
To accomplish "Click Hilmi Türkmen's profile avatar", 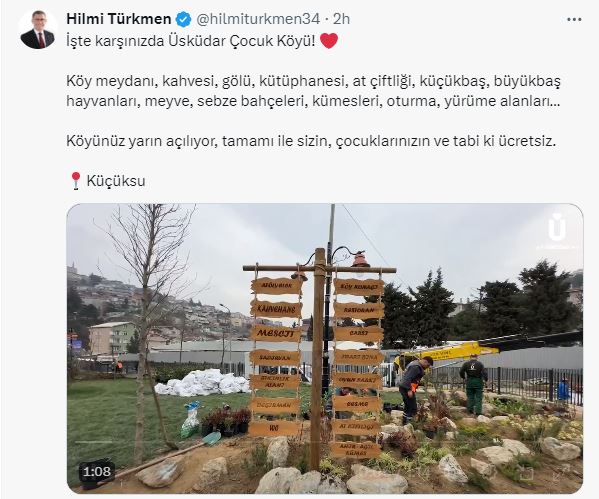I will (x=38, y=30).
